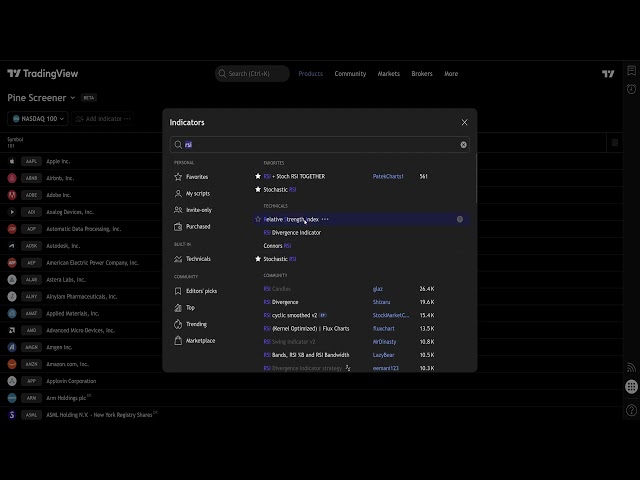Viewport: 640px width, 480px height.
Task: Unfavorite RSI + Stoch RSI TOGETHER
Action: (x=258, y=176)
